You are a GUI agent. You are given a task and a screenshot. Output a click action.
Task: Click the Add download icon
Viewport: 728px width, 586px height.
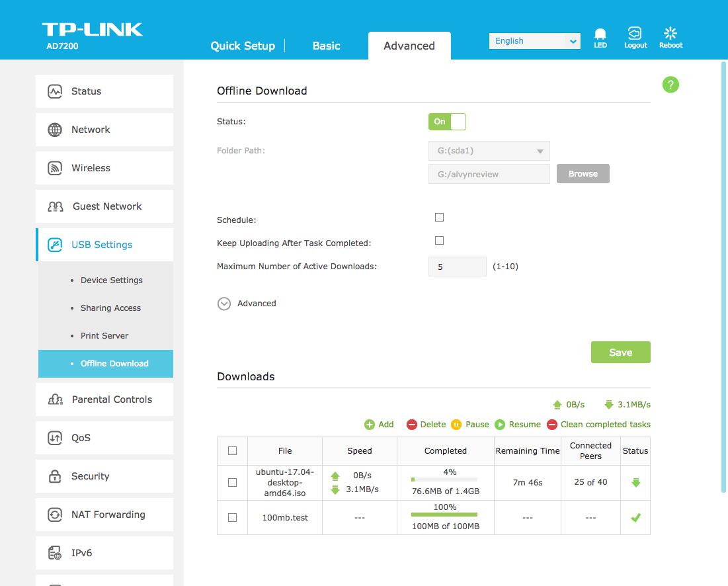coord(370,425)
